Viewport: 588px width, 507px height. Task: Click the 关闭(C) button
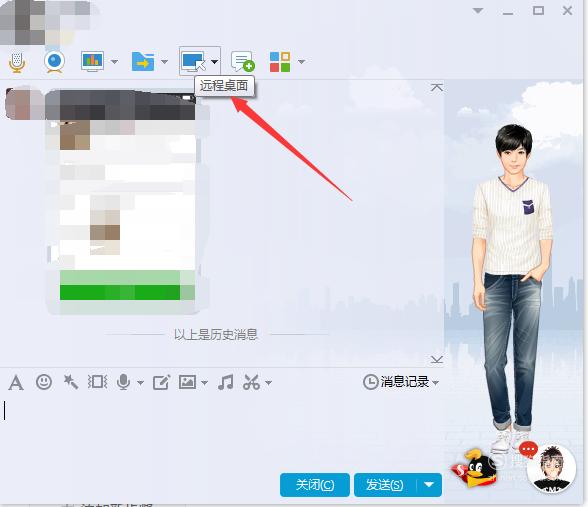315,485
